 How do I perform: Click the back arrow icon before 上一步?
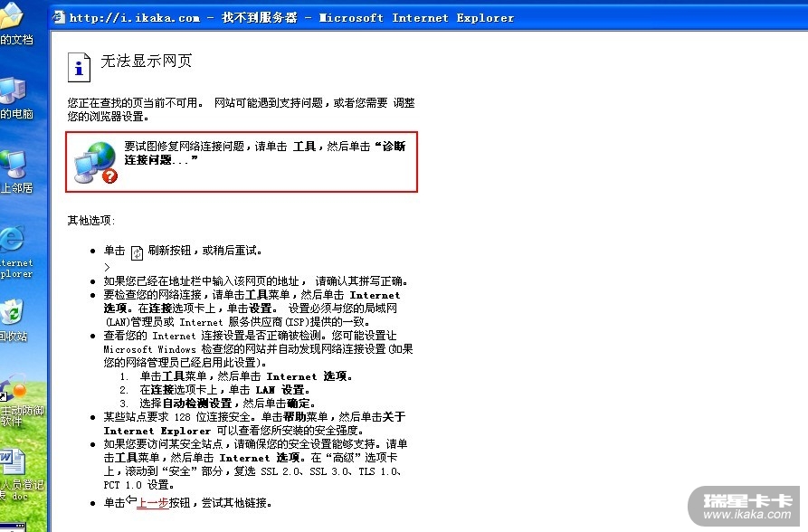coord(131,499)
